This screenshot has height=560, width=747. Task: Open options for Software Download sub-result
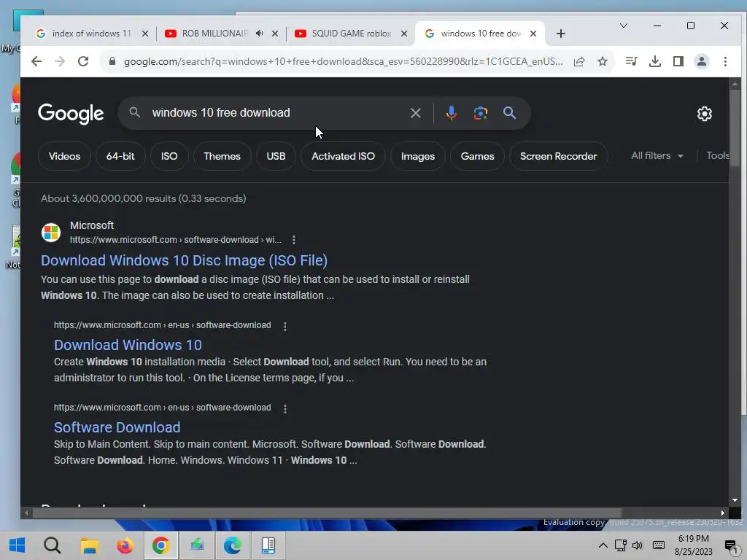pyautogui.click(x=285, y=408)
